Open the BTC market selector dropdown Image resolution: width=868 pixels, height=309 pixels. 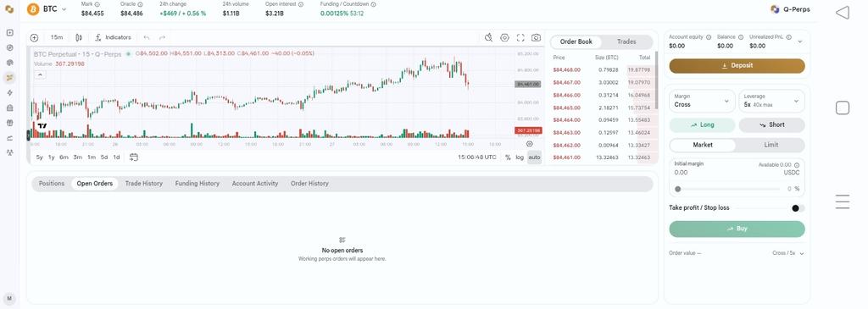click(x=47, y=9)
